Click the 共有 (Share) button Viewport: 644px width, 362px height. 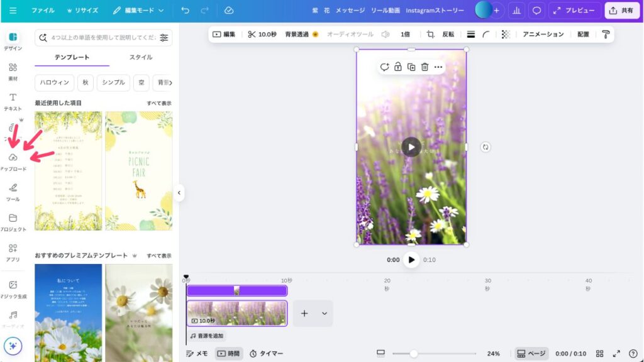621,10
